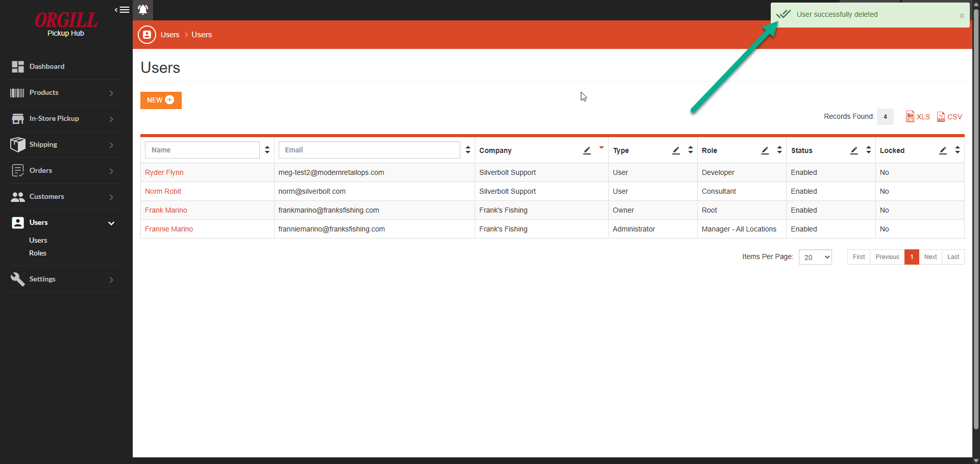This screenshot has width=980, height=464.
Task: Click the Dashboard tiles icon
Action: tap(18, 67)
